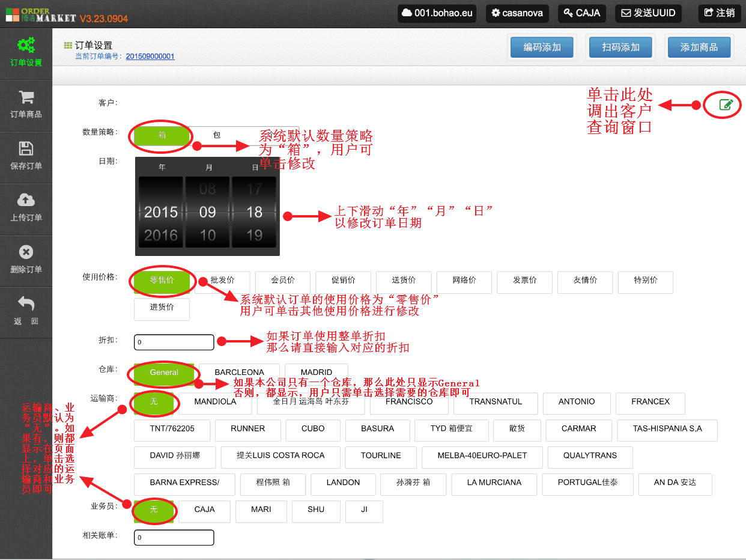Open customer lookup with green edit icon

(x=726, y=105)
